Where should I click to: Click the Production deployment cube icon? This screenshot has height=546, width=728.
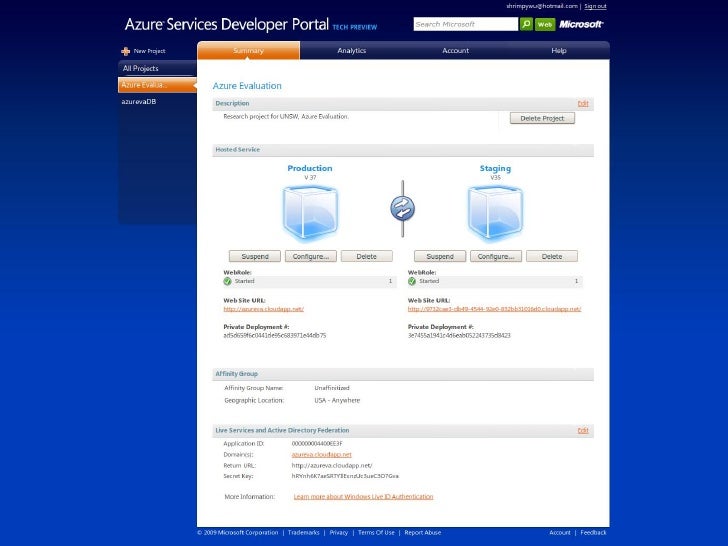pyautogui.click(x=310, y=213)
